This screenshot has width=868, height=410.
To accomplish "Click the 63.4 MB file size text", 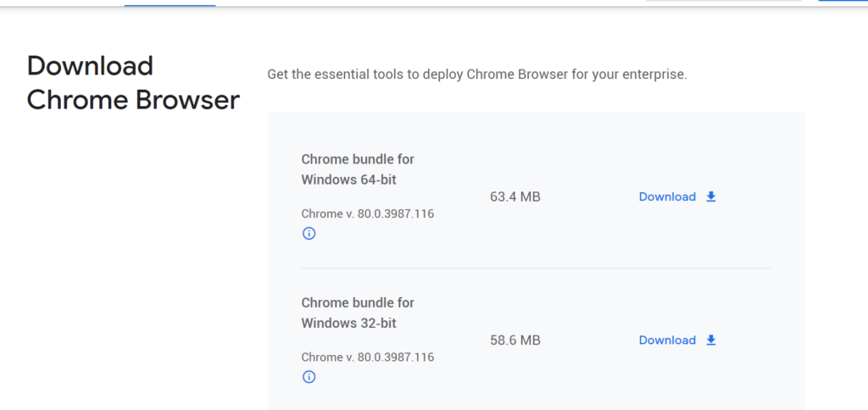I will [515, 197].
